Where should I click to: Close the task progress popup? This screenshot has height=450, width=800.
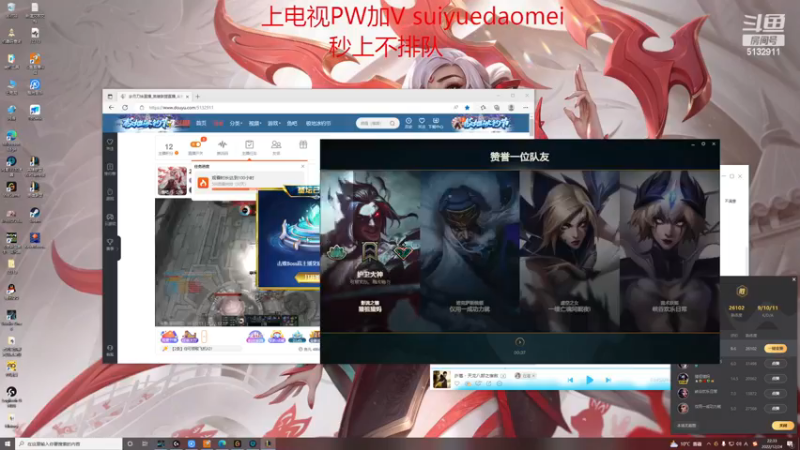click(303, 166)
